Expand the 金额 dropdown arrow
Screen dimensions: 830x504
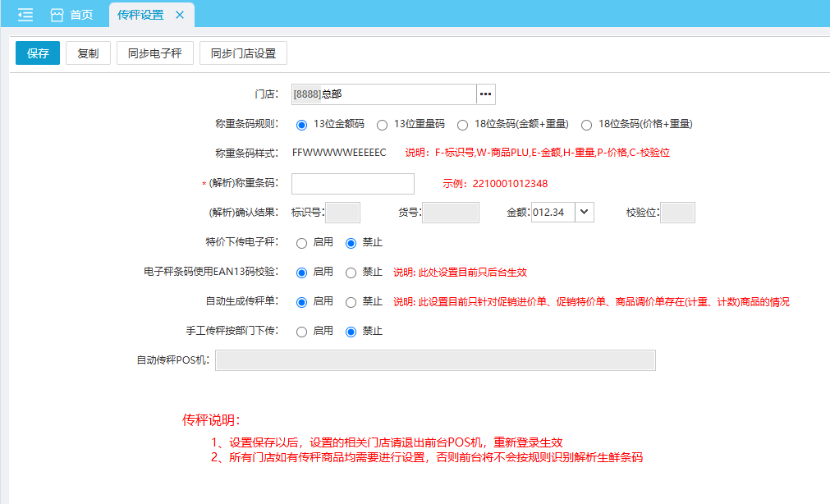click(x=584, y=213)
